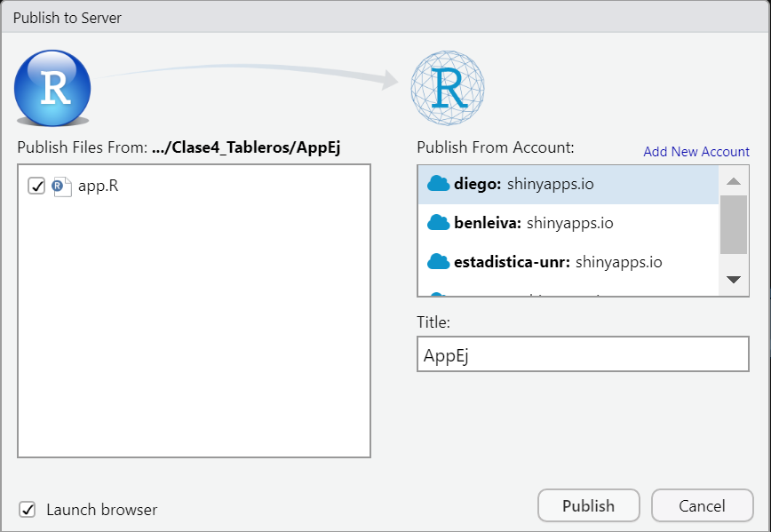
Task: Click the blue RStudio ball logo
Action: (52, 88)
